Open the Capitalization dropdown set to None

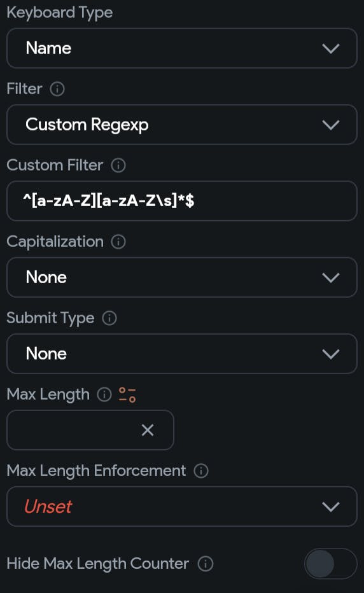point(182,277)
